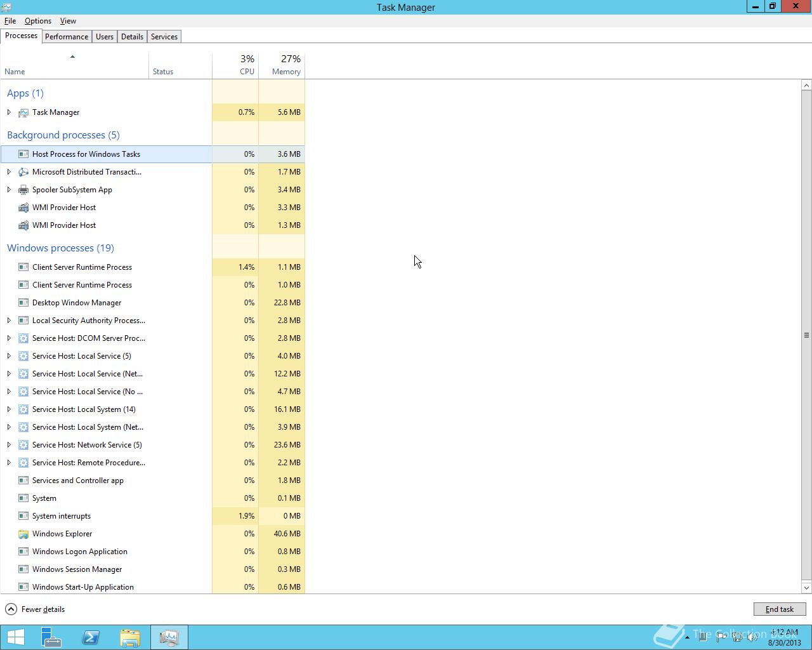The height and width of the screenshot is (650, 812).
Task: Expand Microsoft Distributed Transaction row
Action: click(x=9, y=172)
